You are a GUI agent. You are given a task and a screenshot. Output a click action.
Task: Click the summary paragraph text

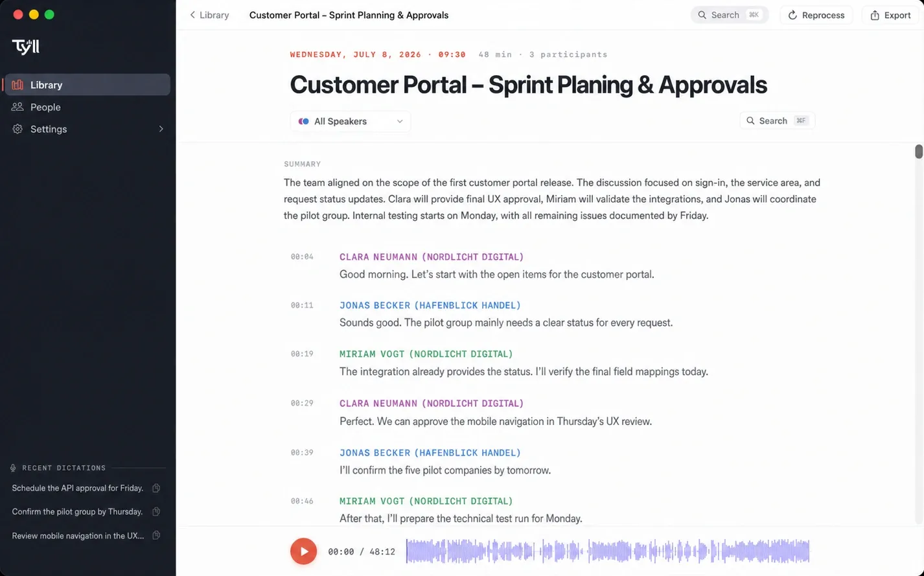(x=552, y=199)
